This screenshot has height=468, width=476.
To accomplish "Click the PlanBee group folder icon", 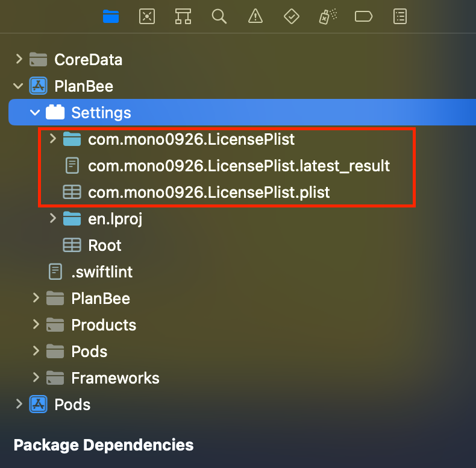I will coord(55,298).
